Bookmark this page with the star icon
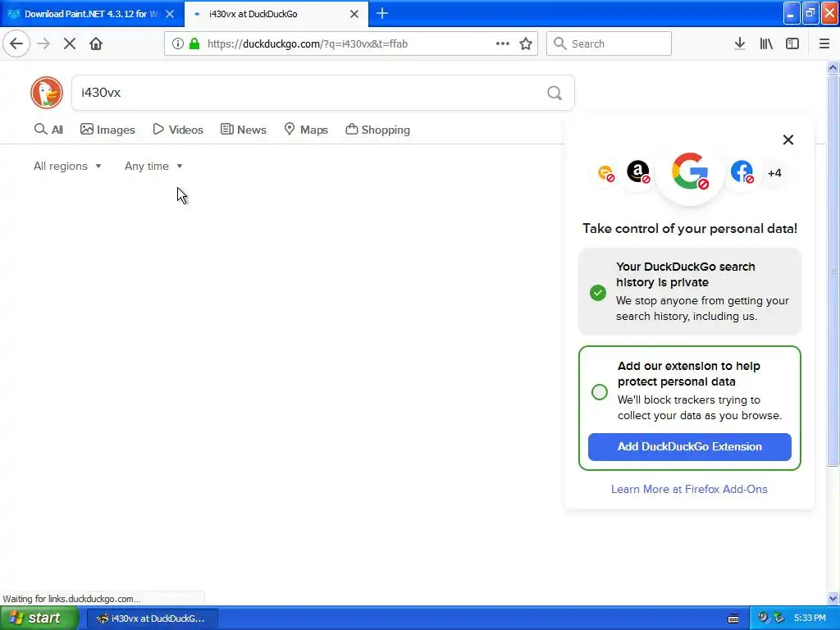 tap(526, 43)
